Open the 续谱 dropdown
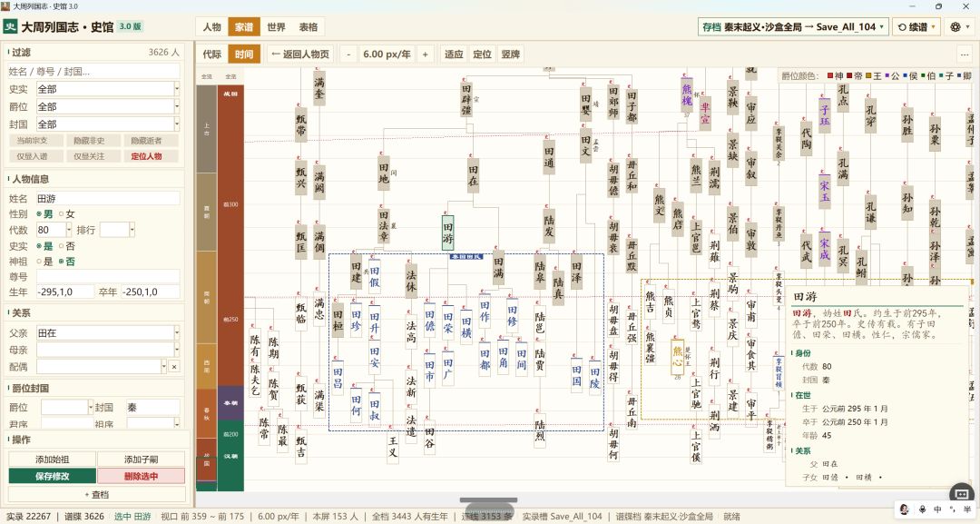This screenshot has width=980, height=524. [x=916, y=27]
